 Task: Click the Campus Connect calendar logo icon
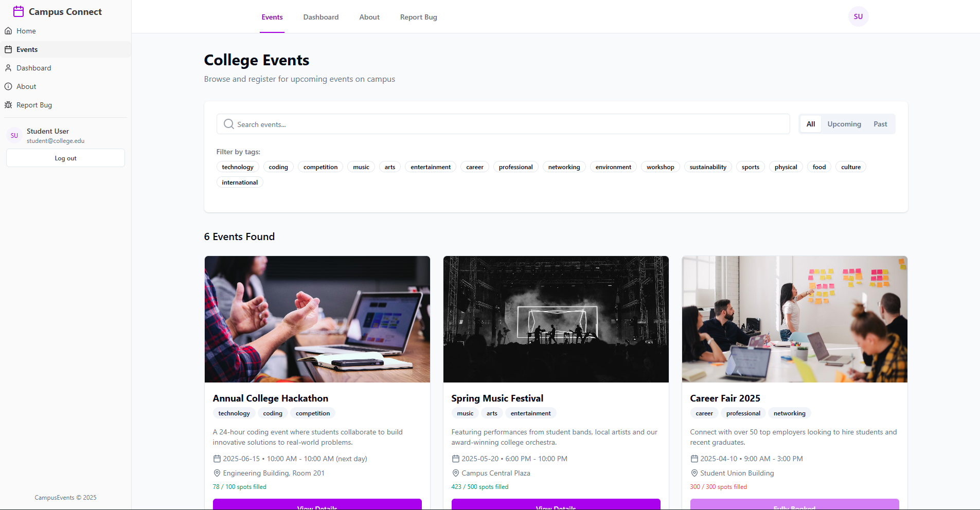click(x=19, y=11)
